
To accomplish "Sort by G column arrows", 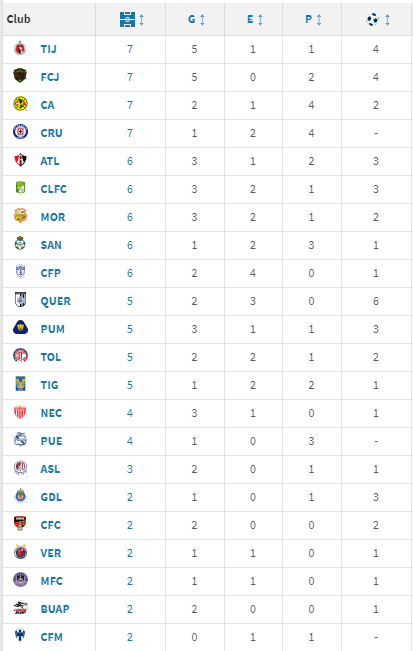I will (x=202, y=20).
